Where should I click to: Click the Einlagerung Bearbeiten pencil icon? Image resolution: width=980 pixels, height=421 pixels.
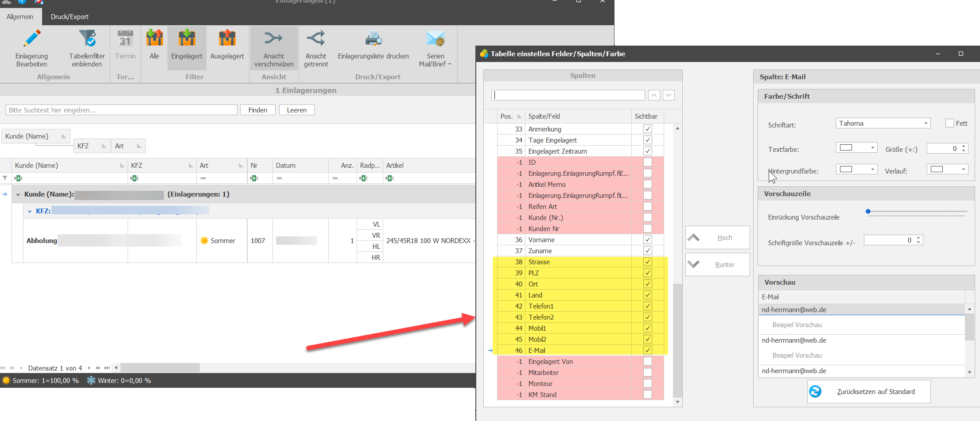[x=31, y=39]
